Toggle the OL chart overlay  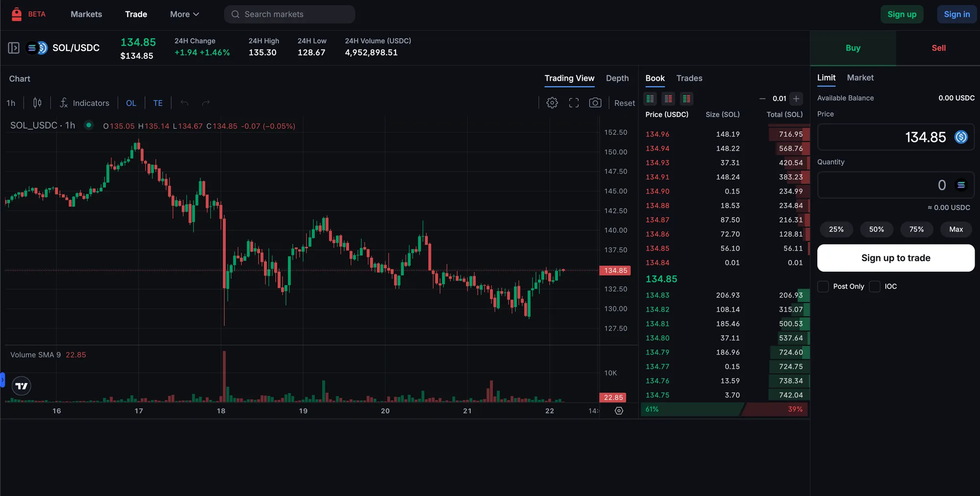[131, 103]
